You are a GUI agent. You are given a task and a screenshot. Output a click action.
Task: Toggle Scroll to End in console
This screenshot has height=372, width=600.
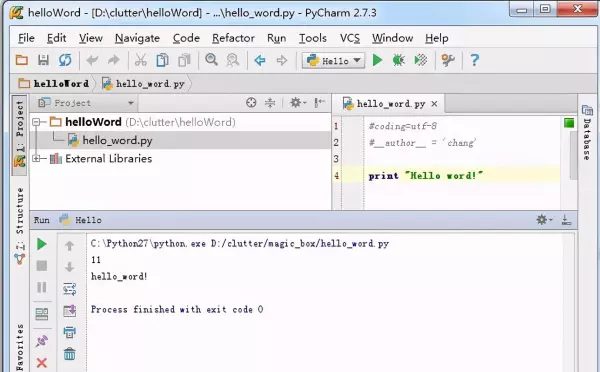tap(69, 311)
